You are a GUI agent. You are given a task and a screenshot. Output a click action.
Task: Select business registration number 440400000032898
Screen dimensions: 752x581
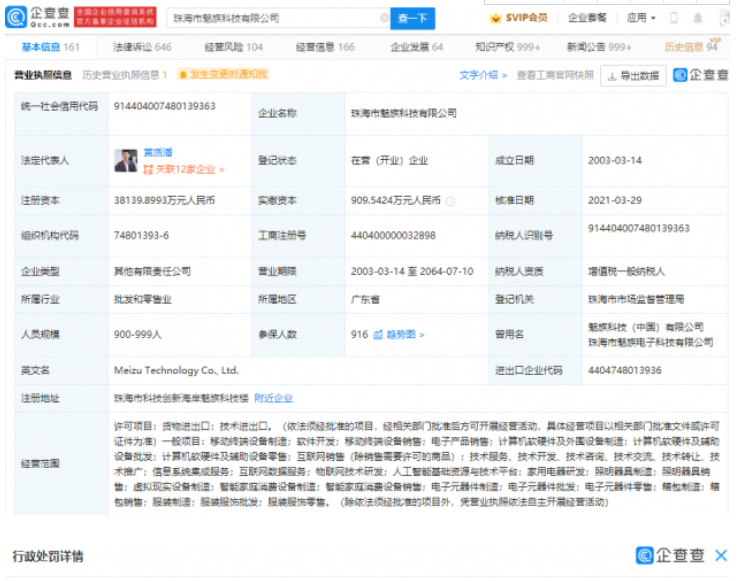point(393,236)
